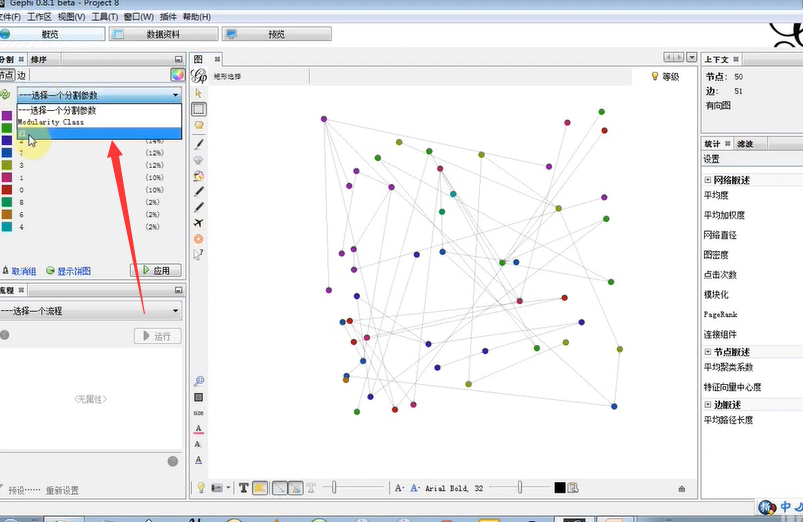The image size is (803, 522).
Task: Open the 选择一个分割参数 combo box
Action: tap(99, 95)
